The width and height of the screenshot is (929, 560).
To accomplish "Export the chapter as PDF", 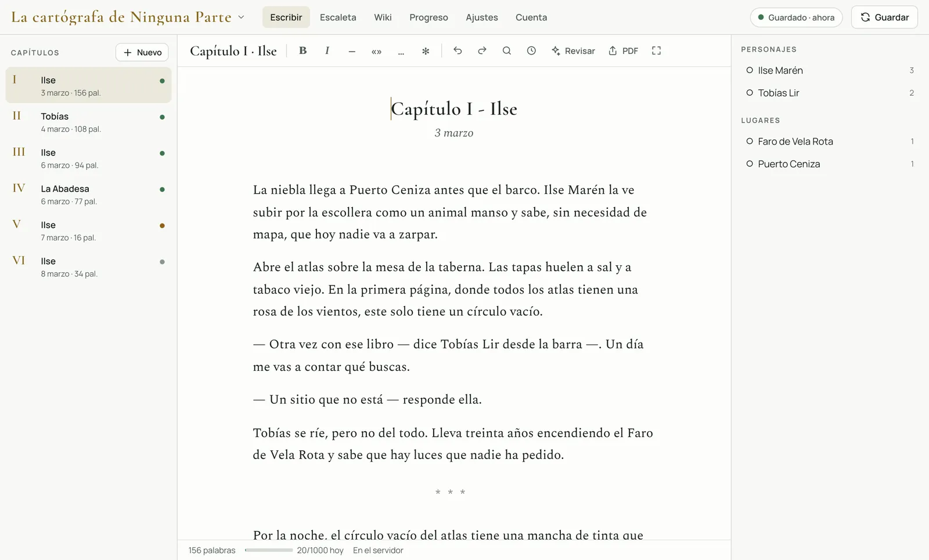I will pos(623,51).
